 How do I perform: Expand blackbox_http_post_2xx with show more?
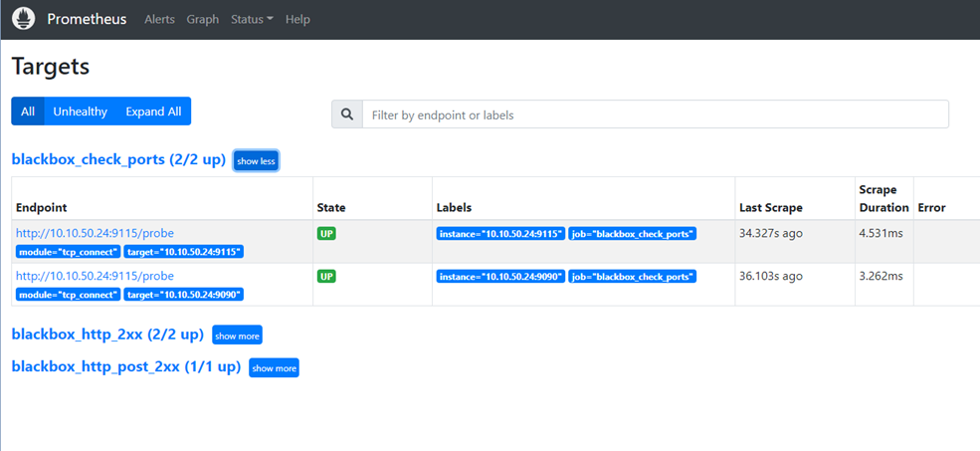point(274,367)
